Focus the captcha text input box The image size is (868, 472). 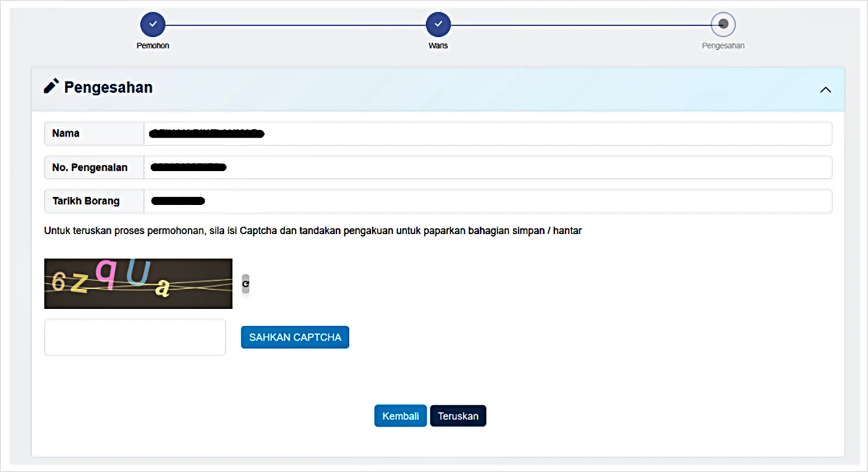135,337
